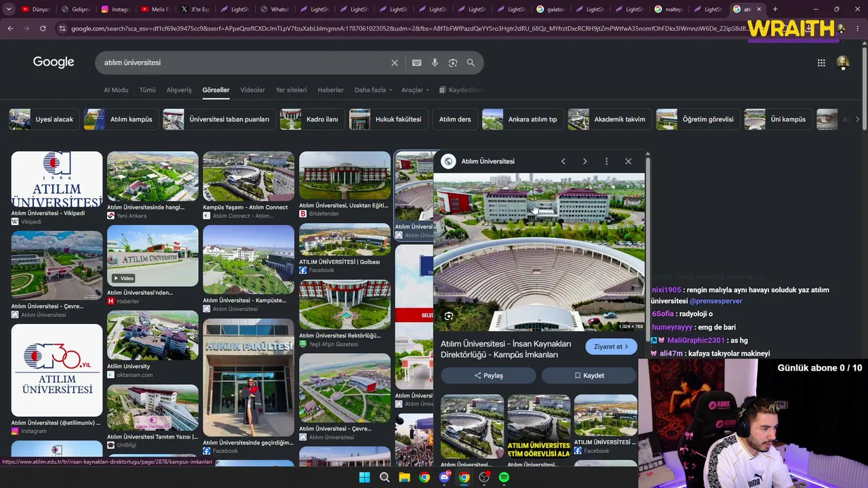Switch to the Yer siteleri tab
This screenshot has height=488, width=868.
point(291,90)
